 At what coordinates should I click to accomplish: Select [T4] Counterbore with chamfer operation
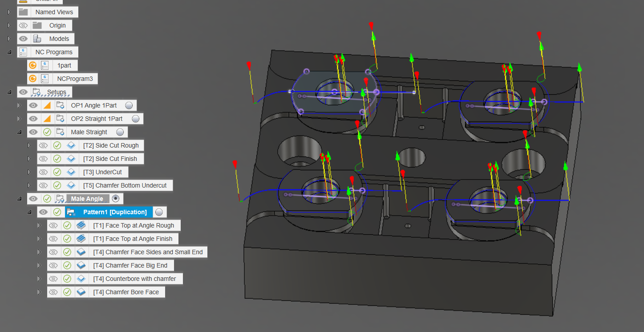coord(134,279)
